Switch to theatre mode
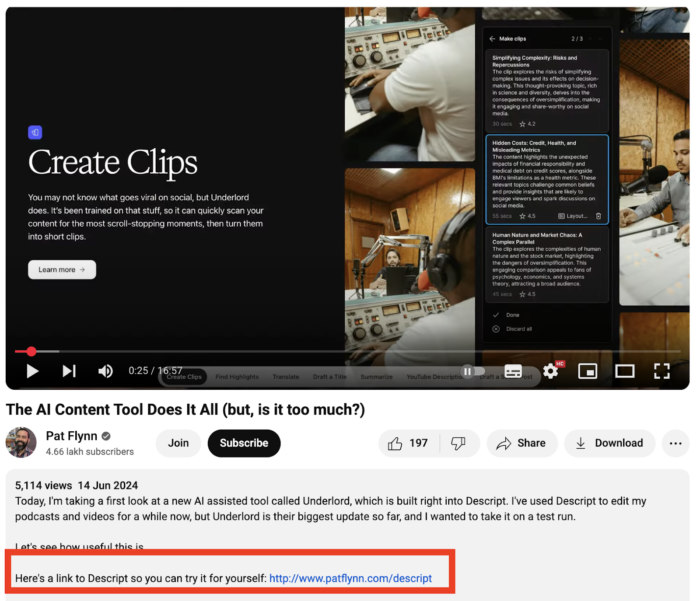Image resolution: width=700 pixels, height=601 pixels. pyautogui.click(x=625, y=371)
